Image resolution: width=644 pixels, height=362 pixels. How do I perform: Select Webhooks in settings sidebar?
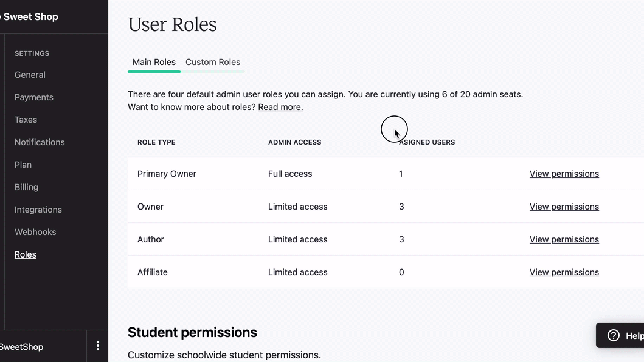click(x=35, y=232)
